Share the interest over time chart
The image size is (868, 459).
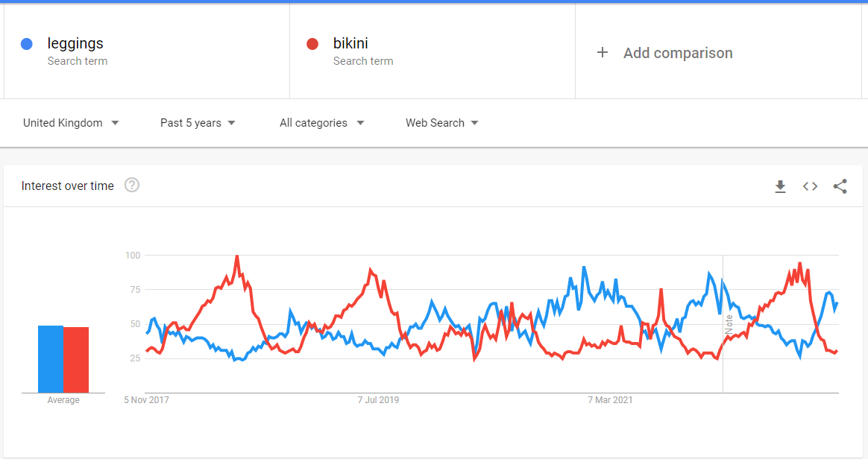tap(840, 186)
